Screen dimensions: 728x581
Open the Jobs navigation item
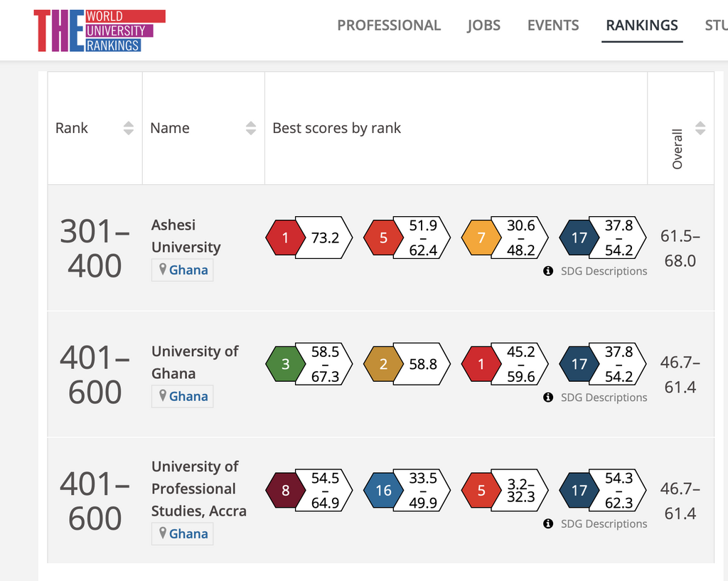483,25
